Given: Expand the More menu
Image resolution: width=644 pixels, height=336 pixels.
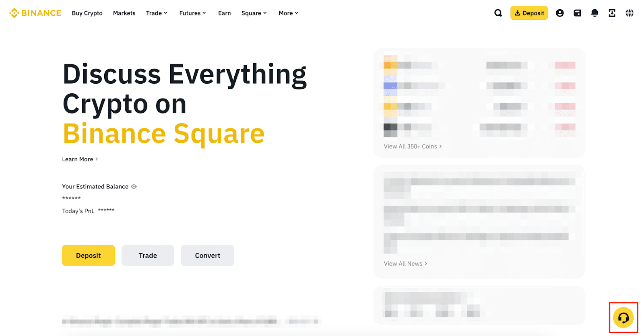Looking at the screenshot, I should pos(288,13).
